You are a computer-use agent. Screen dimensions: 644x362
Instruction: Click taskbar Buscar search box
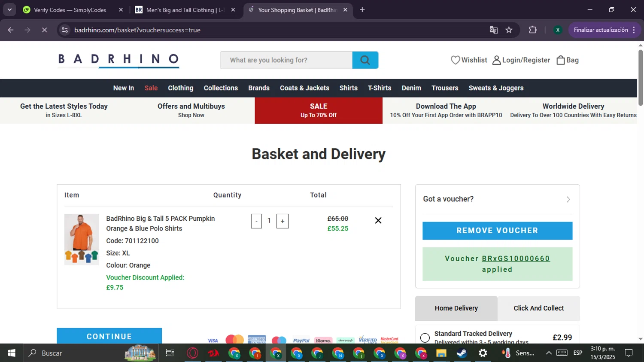tap(91, 353)
